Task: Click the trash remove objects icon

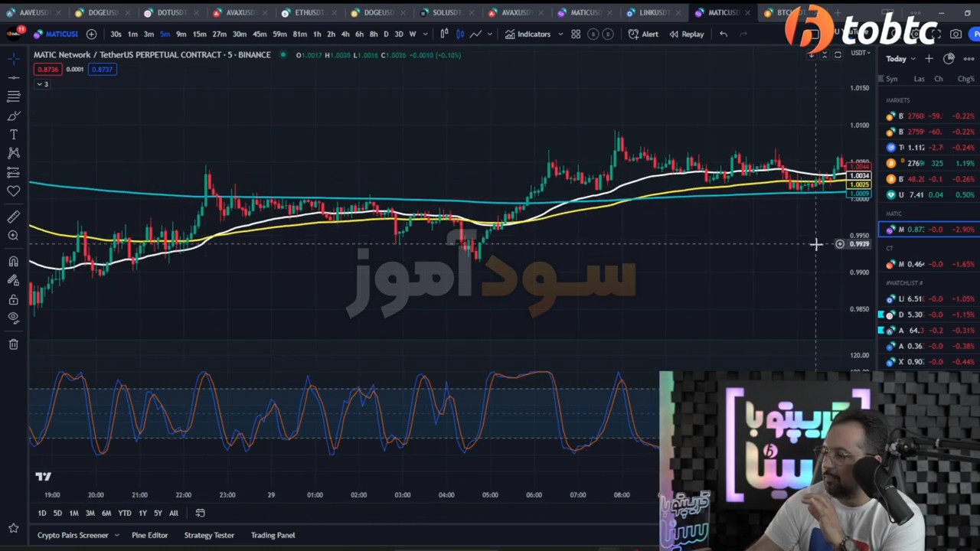Action: 14,344
